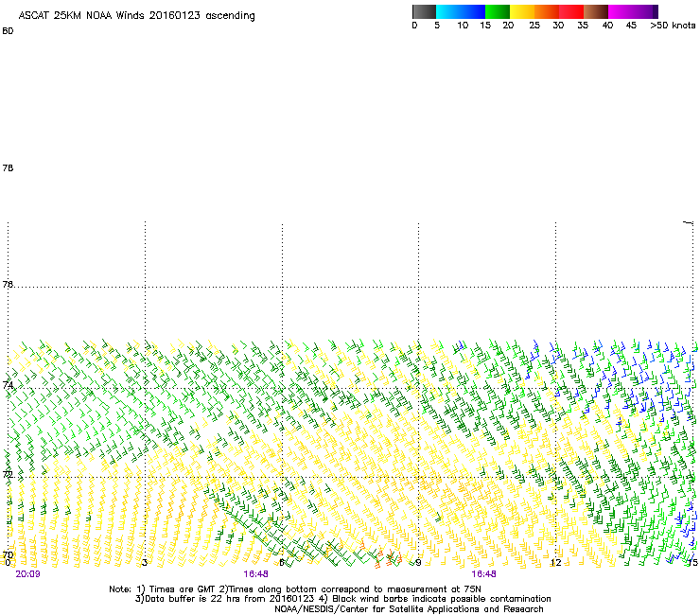Click the '25' legend scale label
Viewport: 700px width, 615px height.
(534, 26)
